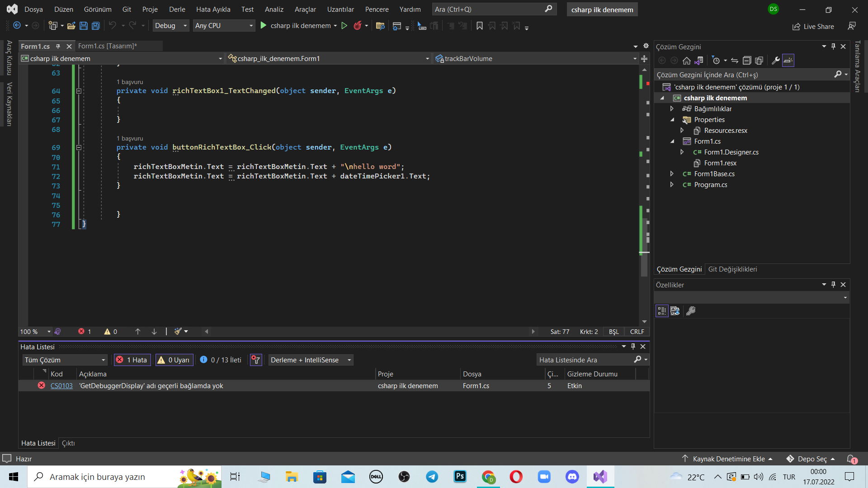Collapse all in Solution Explorer toolbar
Image resolution: width=868 pixels, height=488 pixels.
747,61
